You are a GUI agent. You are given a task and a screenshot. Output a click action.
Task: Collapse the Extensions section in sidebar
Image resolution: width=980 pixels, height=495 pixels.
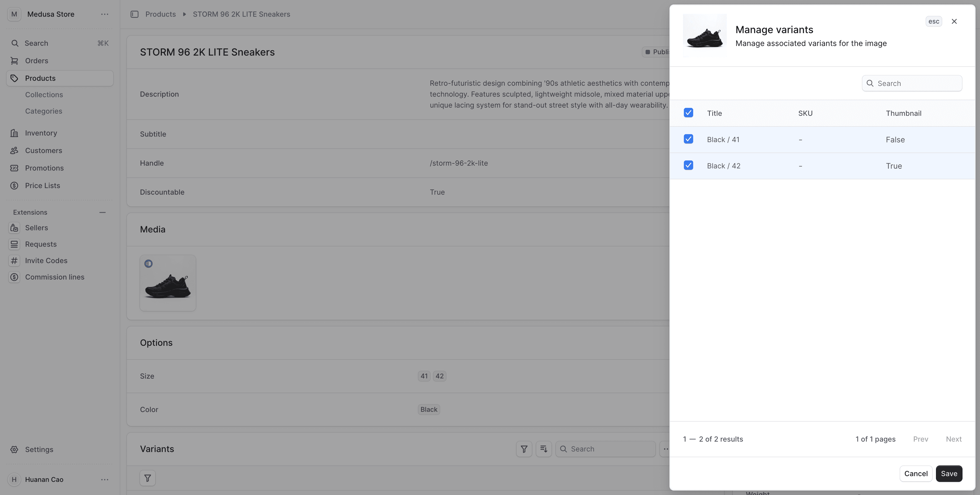coord(102,212)
